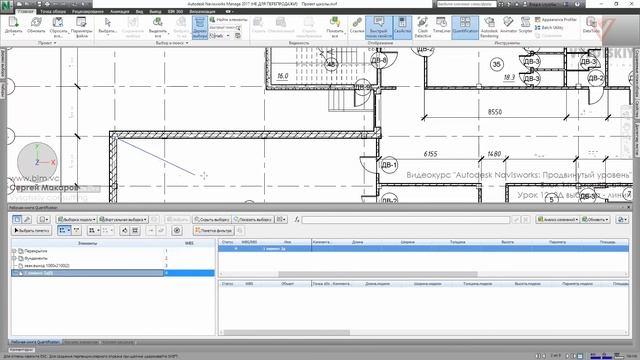
Task: Click horizontal scrollbar of lower takeoff table
Action: point(287,333)
